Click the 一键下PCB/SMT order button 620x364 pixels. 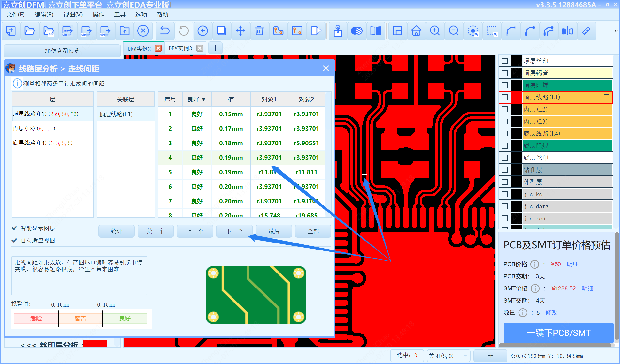[558, 333]
